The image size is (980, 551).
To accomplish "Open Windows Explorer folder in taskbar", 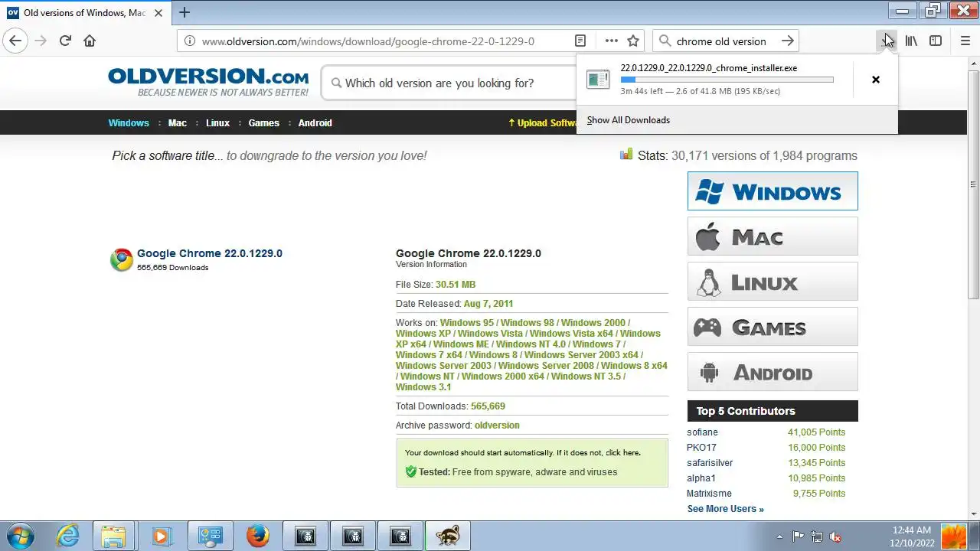I will [114, 536].
